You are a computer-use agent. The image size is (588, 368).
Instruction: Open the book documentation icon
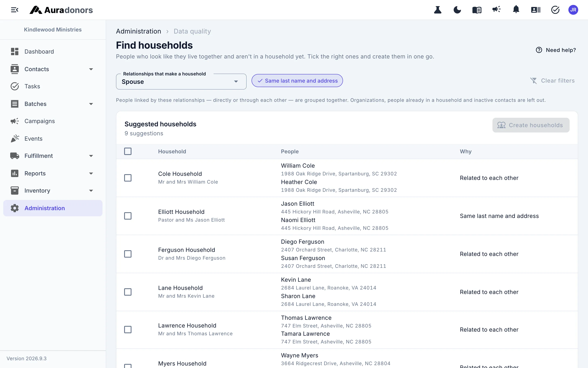[x=477, y=10]
